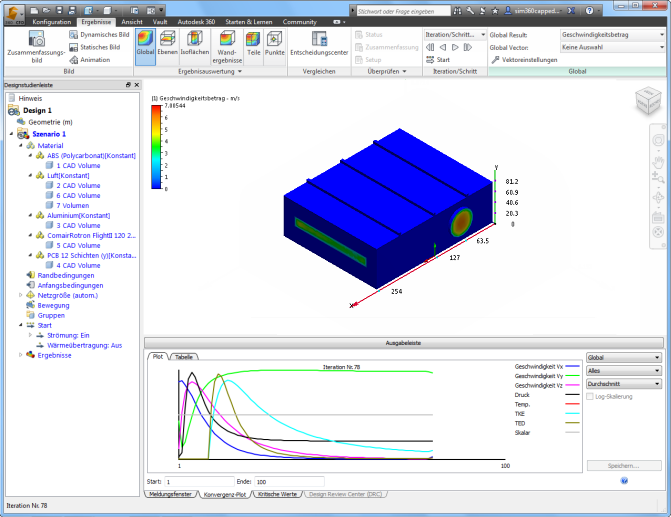Open the Ansicht ribbon tab
This screenshot has height=517, width=671.
[x=132, y=22]
